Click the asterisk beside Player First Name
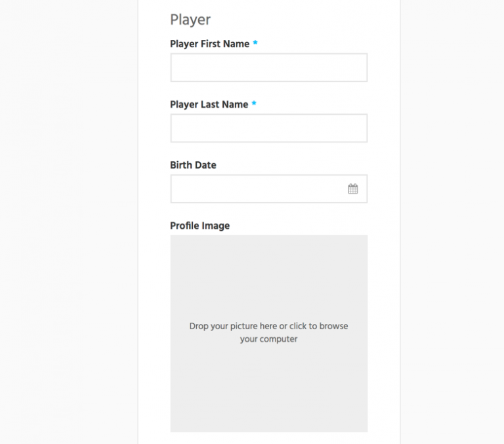The height and width of the screenshot is (444, 504). 255,43
